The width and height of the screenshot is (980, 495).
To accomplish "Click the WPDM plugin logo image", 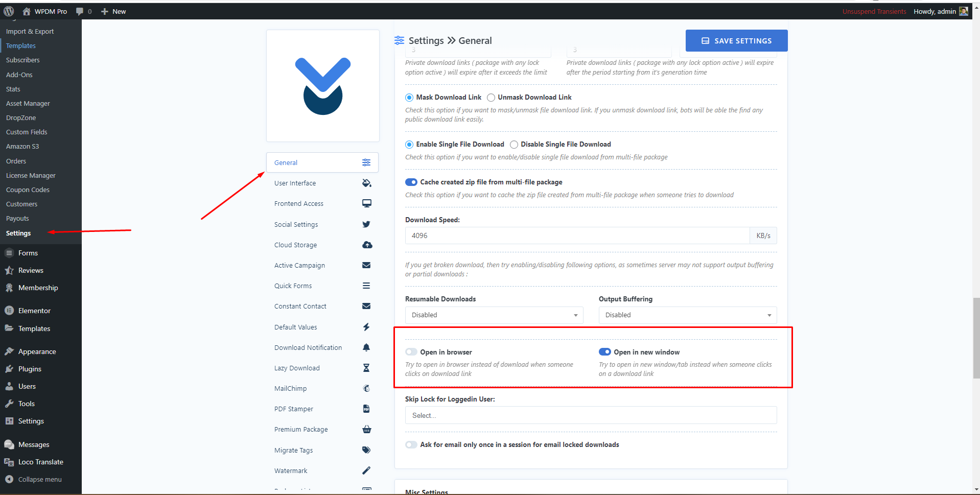I will [323, 86].
